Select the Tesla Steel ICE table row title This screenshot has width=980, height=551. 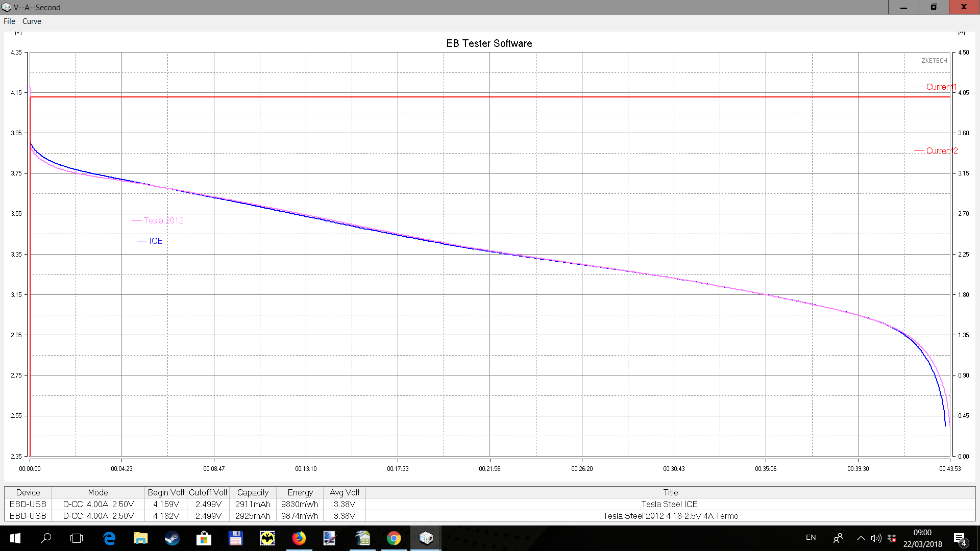tap(669, 504)
